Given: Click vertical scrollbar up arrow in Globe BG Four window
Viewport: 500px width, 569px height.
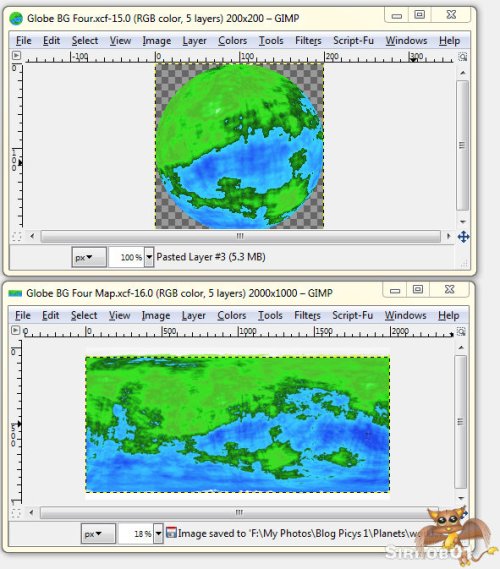Looking at the screenshot, I should (x=463, y=73).
